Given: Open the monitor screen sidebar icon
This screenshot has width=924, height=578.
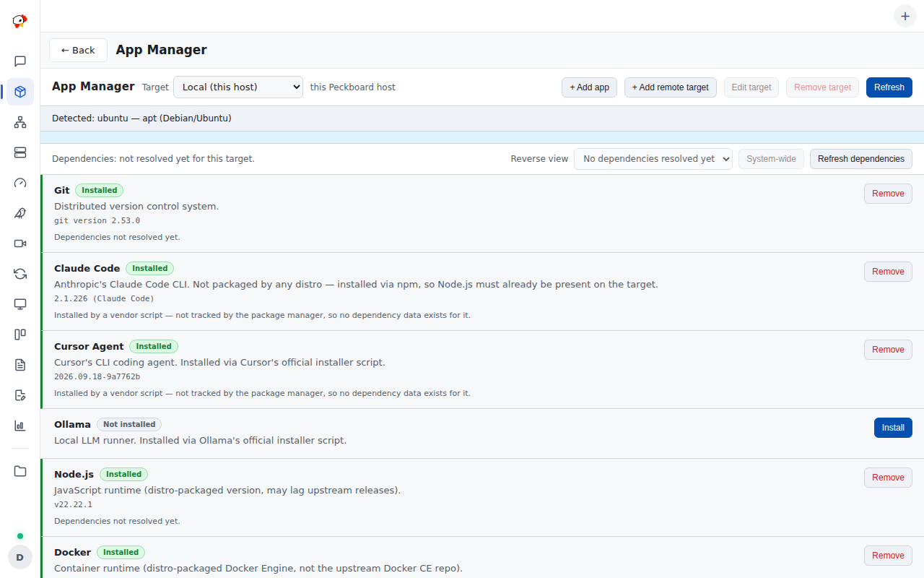Looking at the screenshot, I should pos(20,304).
